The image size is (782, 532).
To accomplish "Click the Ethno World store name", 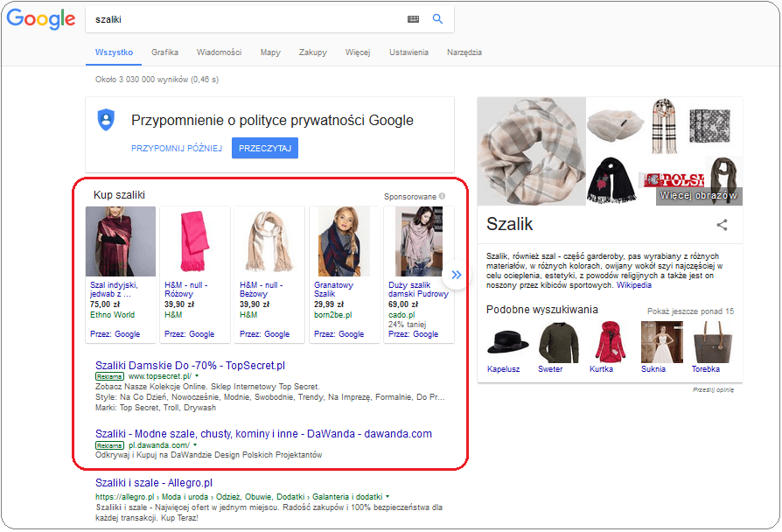I will click(112, 314).
